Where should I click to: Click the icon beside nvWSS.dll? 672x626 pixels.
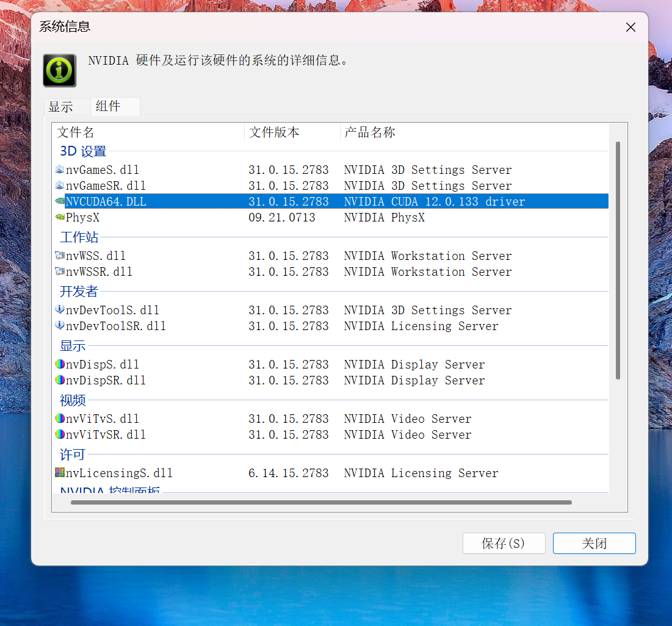tap(60, 256)
